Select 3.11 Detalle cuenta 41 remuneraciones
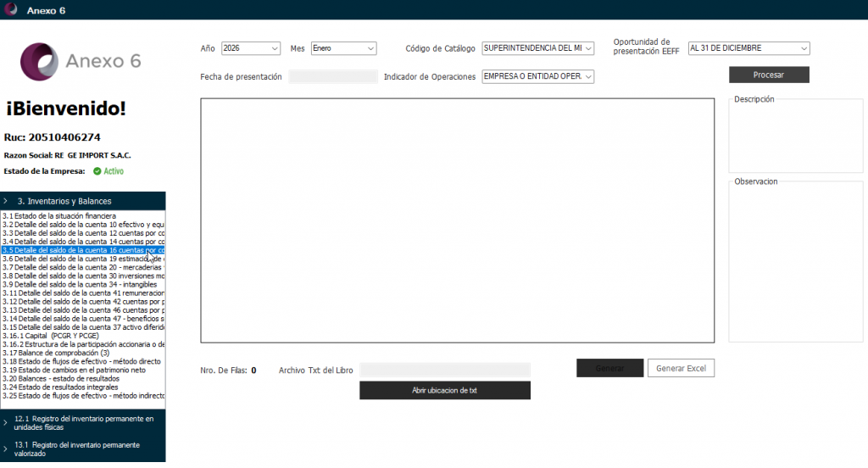The width and height of the screenshot is (868, 468). pyautogui.click(x=83, y=293)
